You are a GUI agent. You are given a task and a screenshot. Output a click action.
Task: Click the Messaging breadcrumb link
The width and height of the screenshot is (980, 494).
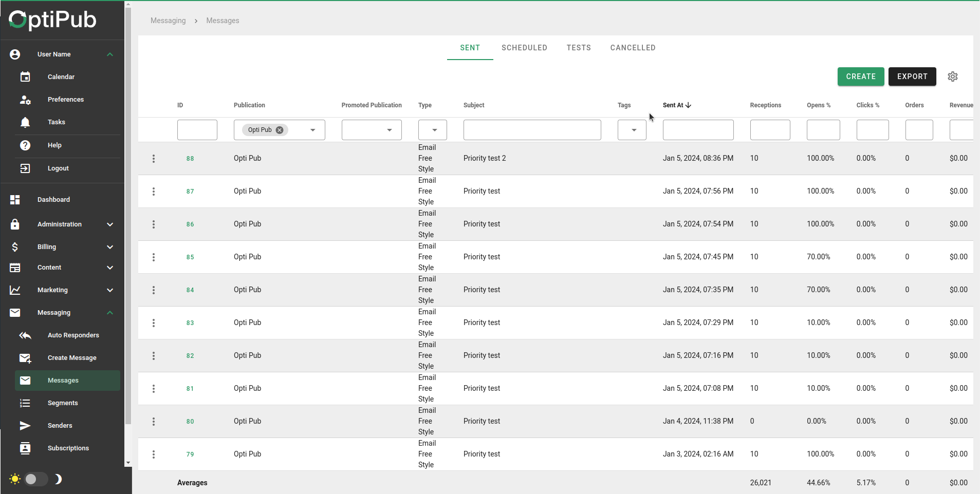pos(168,21)
